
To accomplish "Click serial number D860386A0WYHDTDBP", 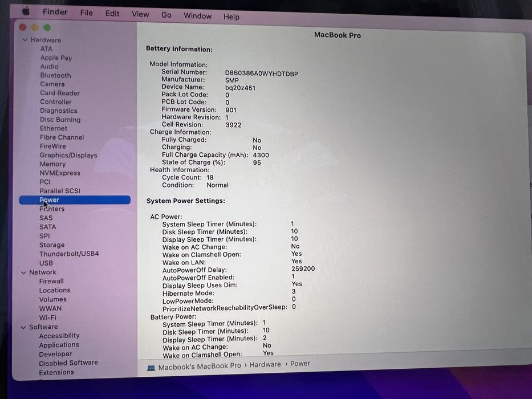I will 262,74.
